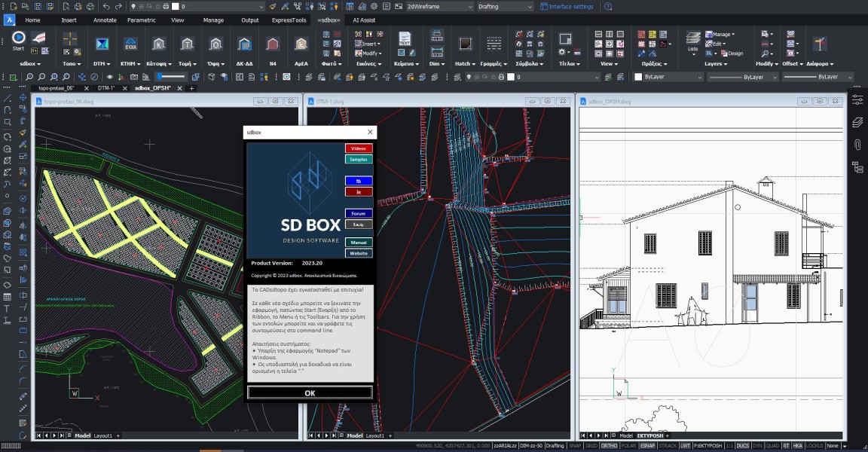Click the ΔΚ-ΔΔ building icon

coord(244,44)
